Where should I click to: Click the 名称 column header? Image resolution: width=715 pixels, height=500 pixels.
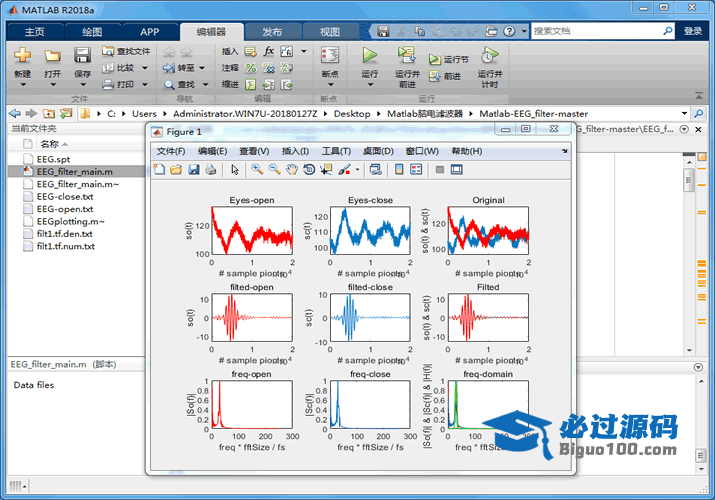50,144
